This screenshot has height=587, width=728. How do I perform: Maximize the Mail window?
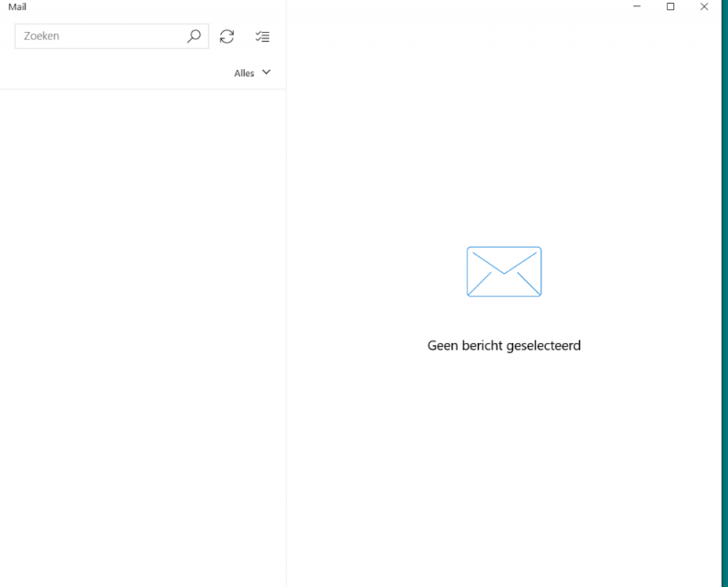671,6
